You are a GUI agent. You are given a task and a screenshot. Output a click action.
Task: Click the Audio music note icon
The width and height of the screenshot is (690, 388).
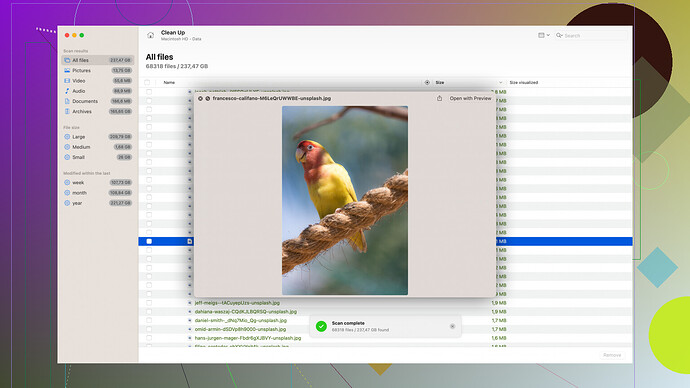[67, 91]
